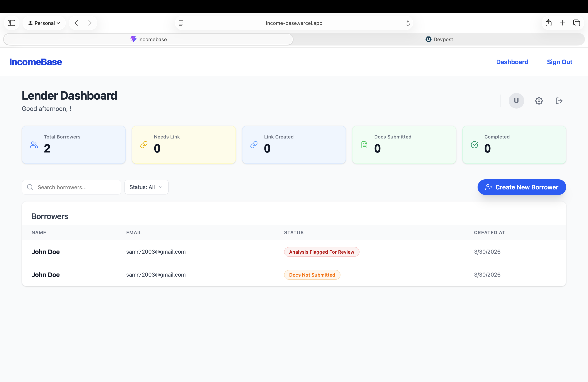Open the settings gear icon
588x382 pixels.
(x=539, y=101)
